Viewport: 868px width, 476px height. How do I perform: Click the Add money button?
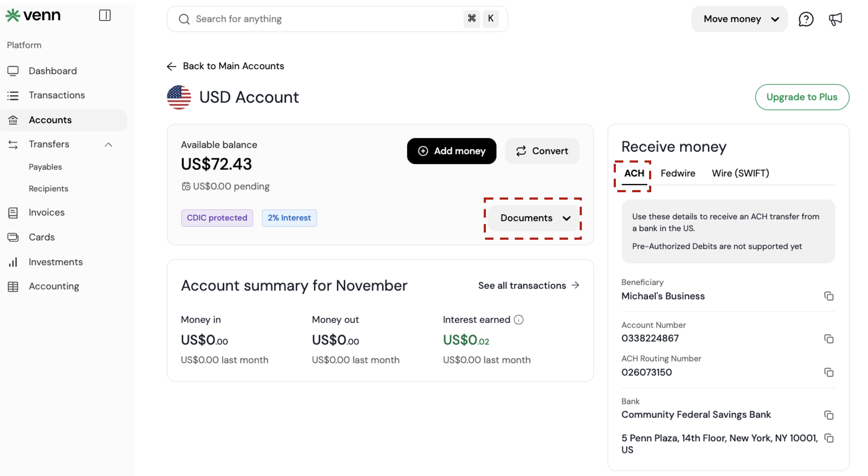[x=451, y=151]
